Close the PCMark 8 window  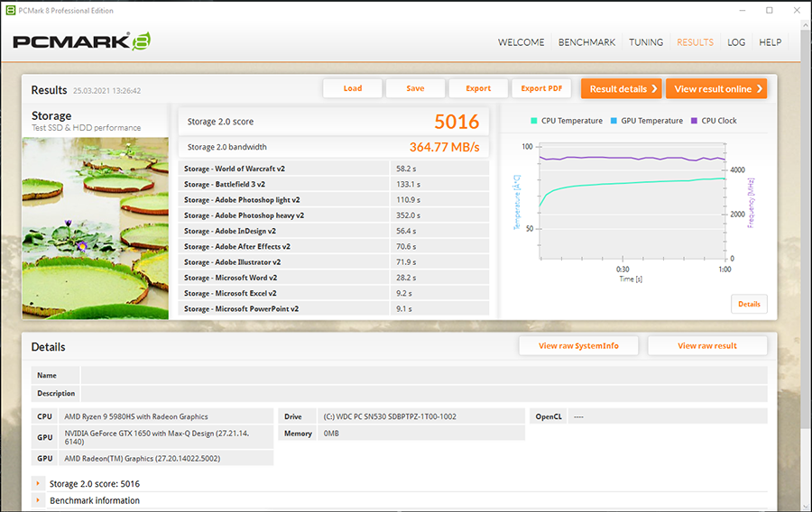point(797,10)
